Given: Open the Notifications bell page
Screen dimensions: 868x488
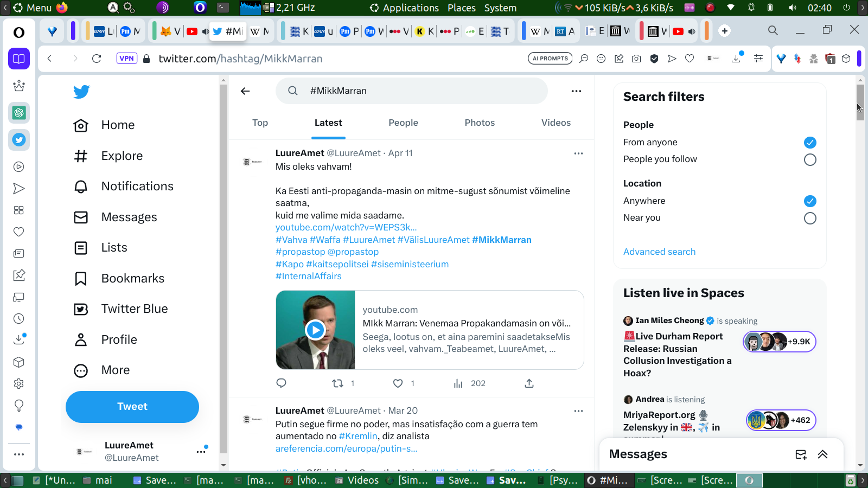Looking at the screenshot, I should [124, 187].
